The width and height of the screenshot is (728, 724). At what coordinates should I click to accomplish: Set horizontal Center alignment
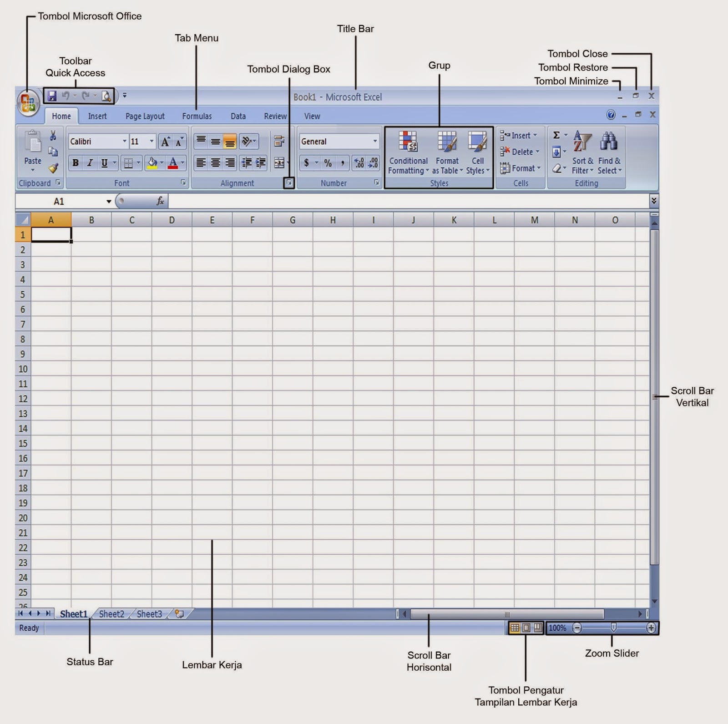point(216,163)
